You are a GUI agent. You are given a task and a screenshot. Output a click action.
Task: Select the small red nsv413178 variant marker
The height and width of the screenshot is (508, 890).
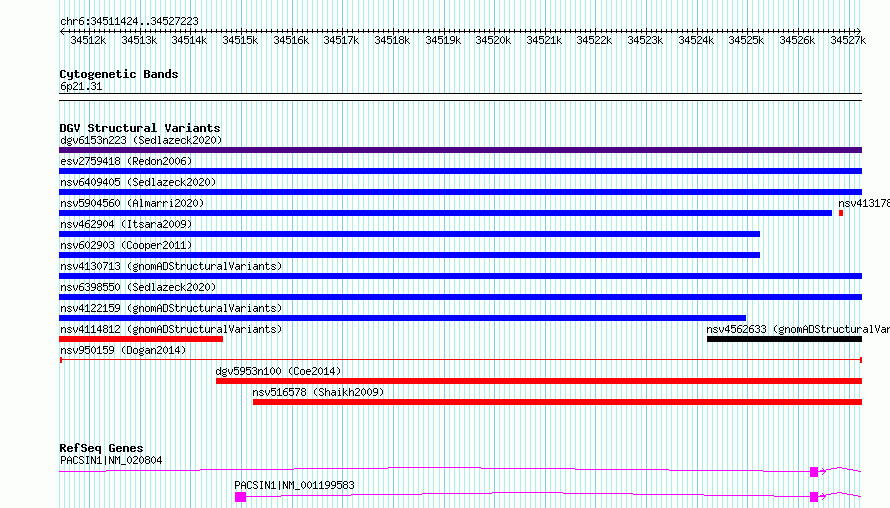tap(841, 213)
